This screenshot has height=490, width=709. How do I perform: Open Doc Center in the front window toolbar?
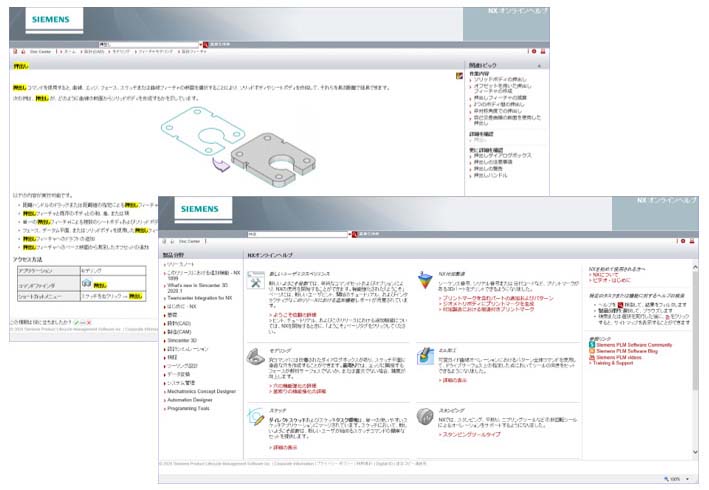[189, 241]
